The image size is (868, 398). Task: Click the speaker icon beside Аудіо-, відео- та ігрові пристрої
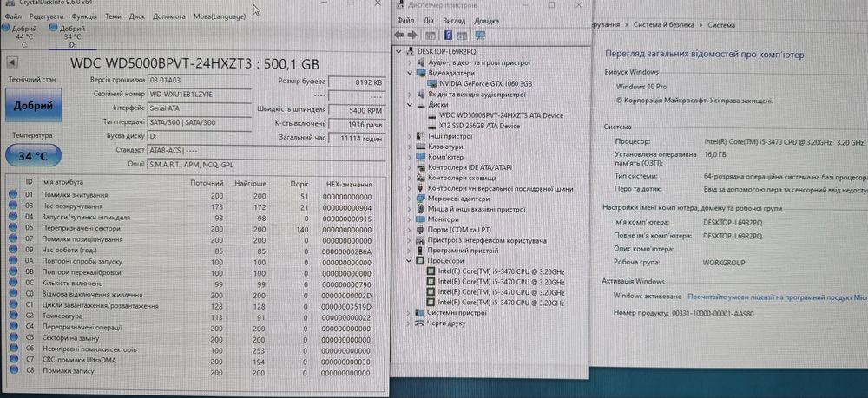[x=420, y=62]
